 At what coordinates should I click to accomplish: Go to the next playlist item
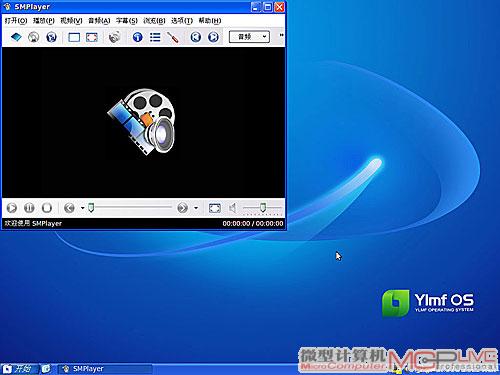(213, 37)
